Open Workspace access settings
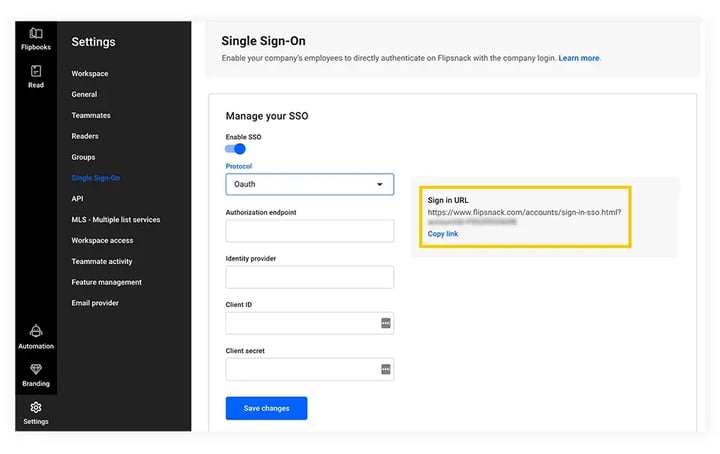 102,240
